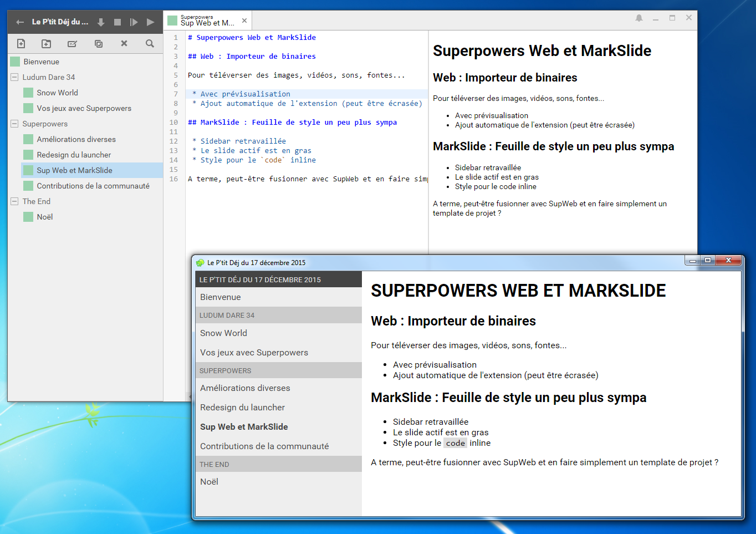Click the preview heading 'Superpowers Web et MarkSlide'
Viewport: 756px width, 534px height.
point(542,50)
